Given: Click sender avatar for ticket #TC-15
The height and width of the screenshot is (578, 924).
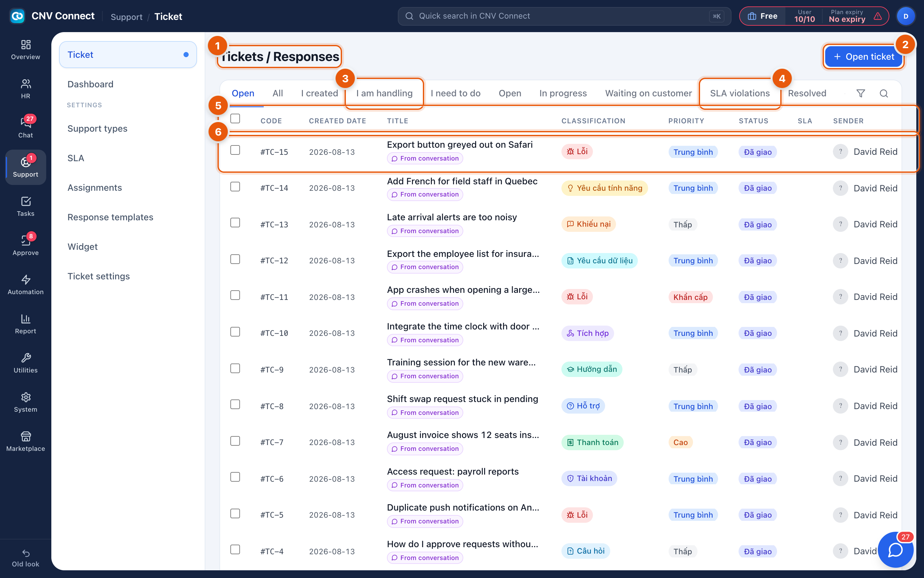Looking at the screenshot, I should [x=840, y=152].
